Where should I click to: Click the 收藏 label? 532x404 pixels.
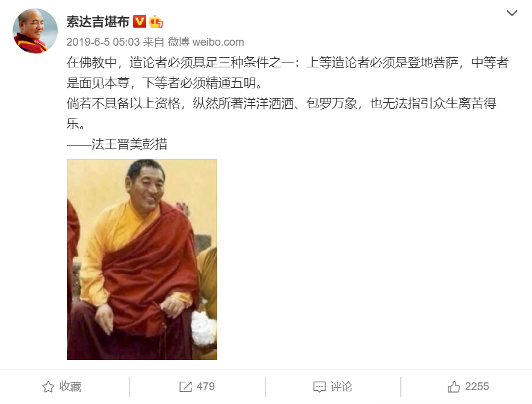pos(70,387)
